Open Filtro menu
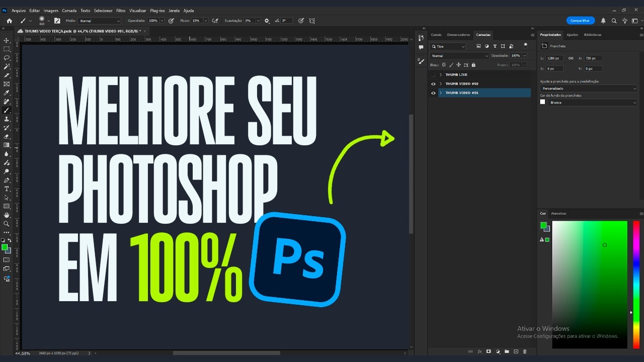The image size is (644, 362). point(121,11)
